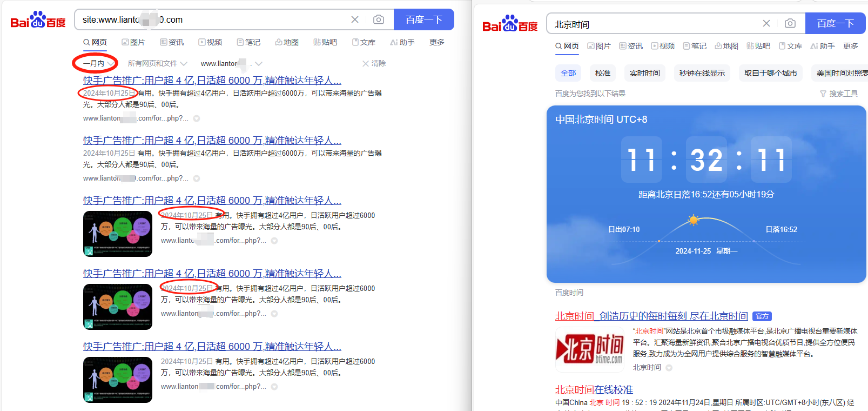
Task: Open fourth result 快手广告推广 link
Action: 212,273
